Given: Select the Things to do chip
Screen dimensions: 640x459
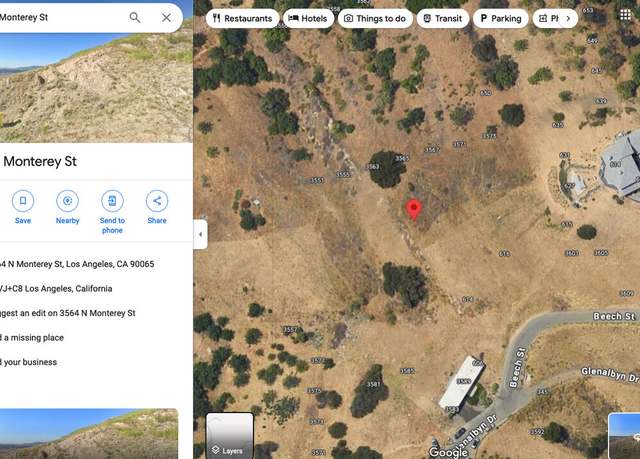Looking at the screenshot, I should click(375, 18).
